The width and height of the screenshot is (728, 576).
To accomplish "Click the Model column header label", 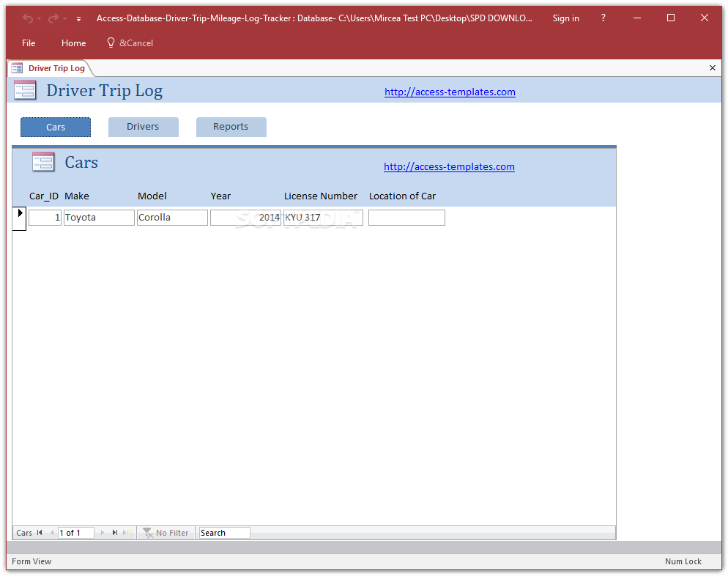I will pyautogui.click(x=152, y=196).
